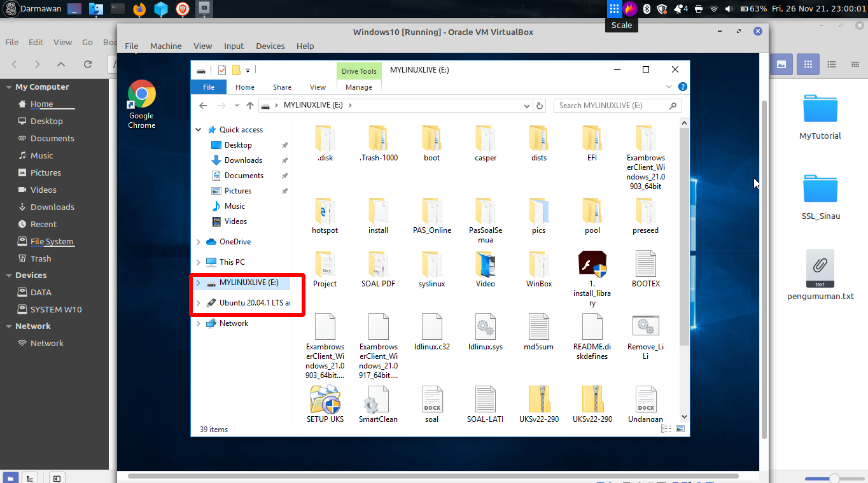Show Nemo tree view sidebar button

(x=29, y=478)
